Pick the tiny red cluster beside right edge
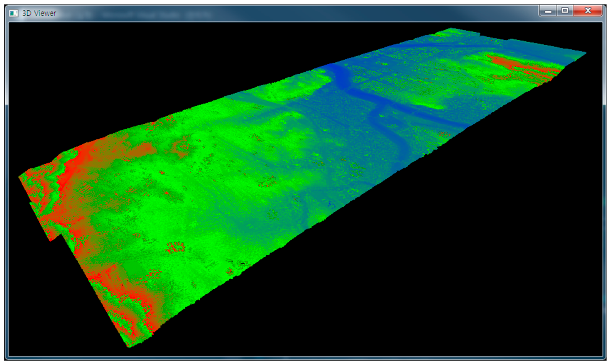The width and height of the screenshot is (610, 364). [x=444, y=134]
